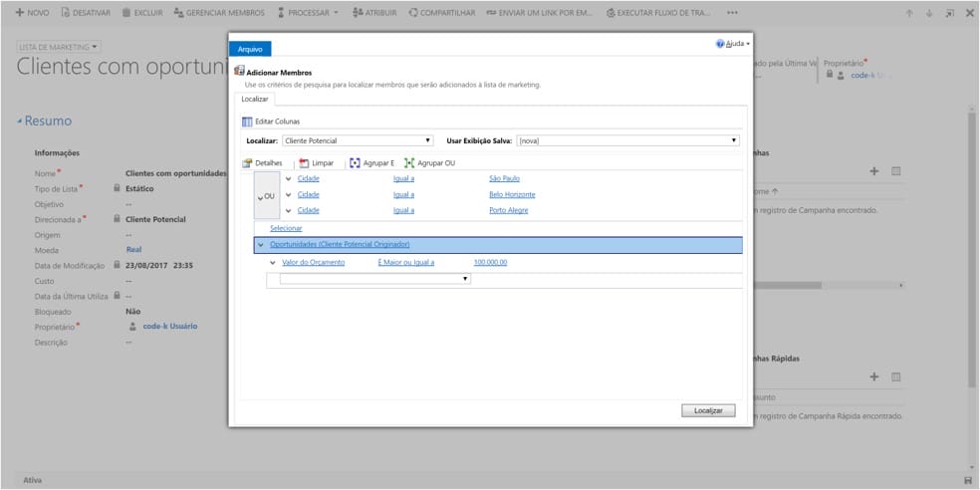Expand the OU group chevron
This screenshot has width=980, height=490.
tap(261, 196)
